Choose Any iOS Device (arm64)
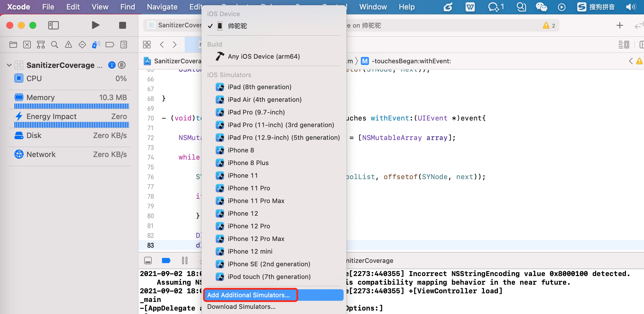 pyautogui.click(x=274, y=56)
